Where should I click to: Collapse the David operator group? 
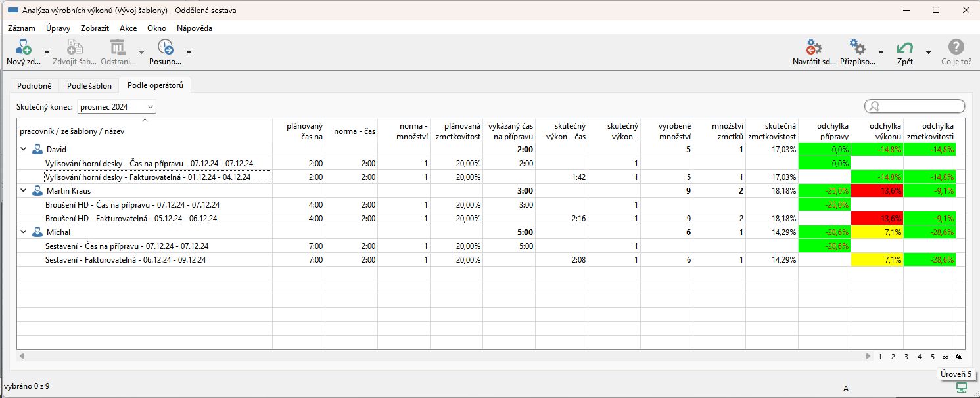tap(24, 150)
